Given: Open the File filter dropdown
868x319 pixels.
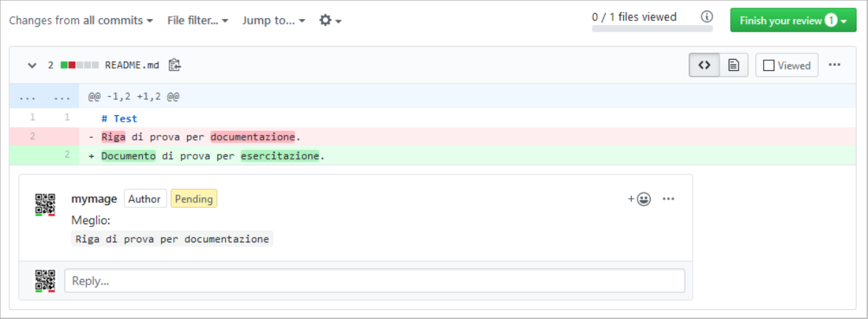Looking at the screenshot, I should [198, 20].
